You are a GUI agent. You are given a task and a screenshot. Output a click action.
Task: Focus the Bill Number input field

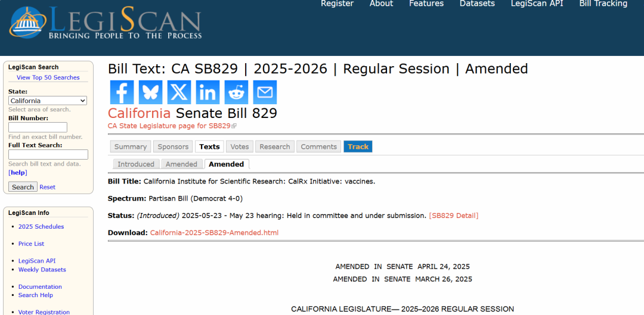point(38,127)
